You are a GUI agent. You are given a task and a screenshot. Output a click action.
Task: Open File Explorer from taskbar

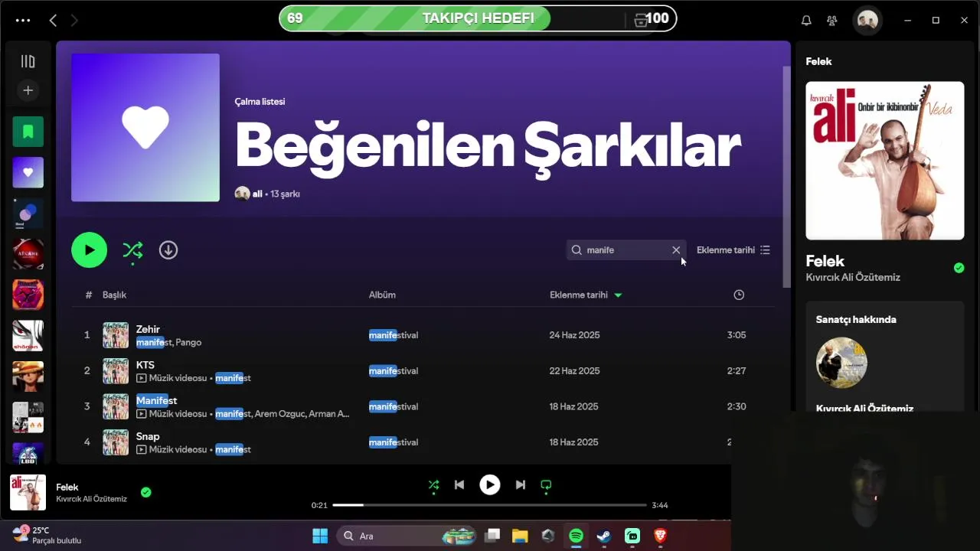(x=520, y=536)
